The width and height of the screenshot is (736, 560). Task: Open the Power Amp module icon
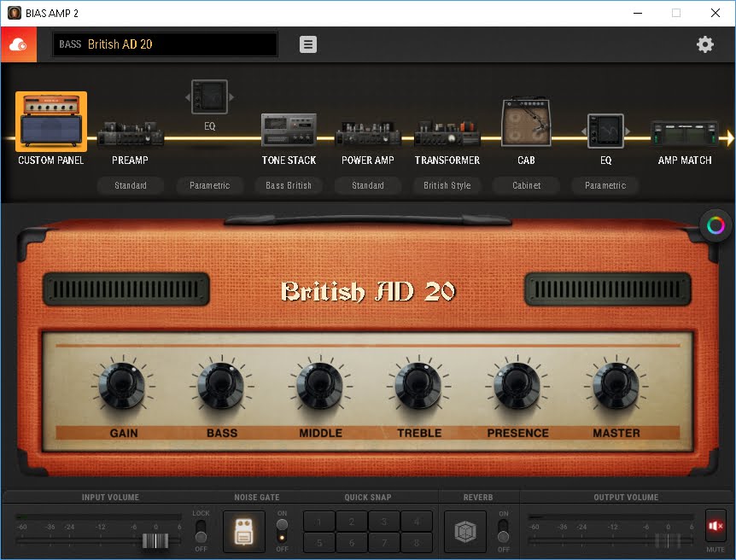[x=368, y=133]
